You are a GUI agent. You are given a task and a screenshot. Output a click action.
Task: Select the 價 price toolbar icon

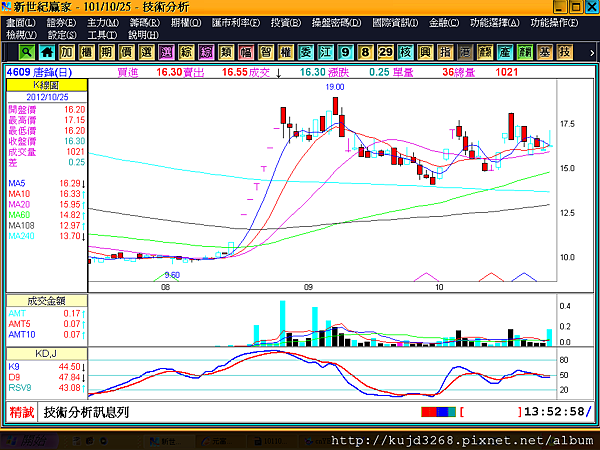126,52
